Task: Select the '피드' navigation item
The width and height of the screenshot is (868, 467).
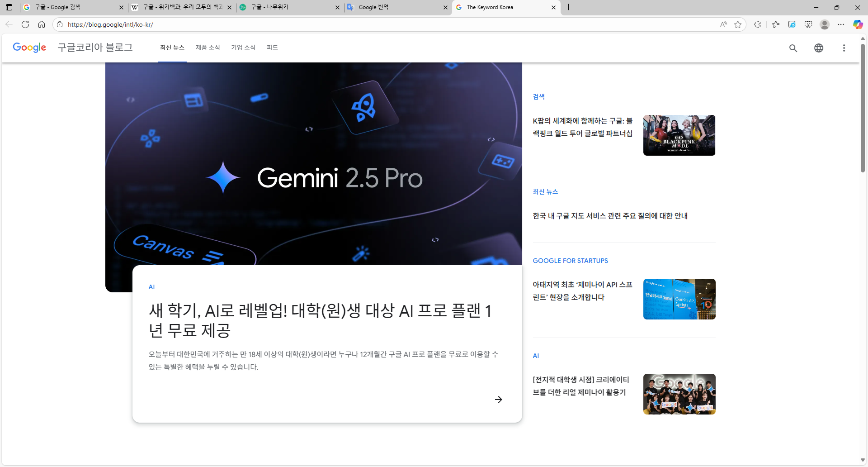Action: tap(272, 48)
